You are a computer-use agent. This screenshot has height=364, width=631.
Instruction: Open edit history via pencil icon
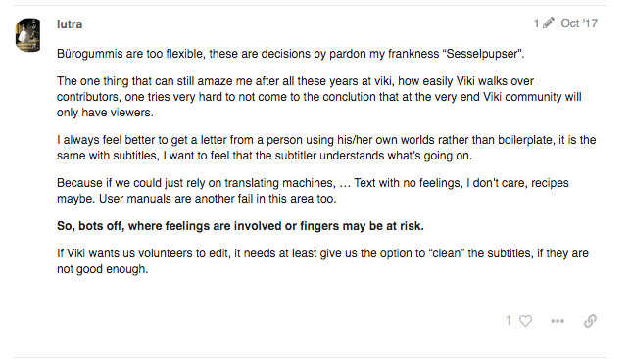coord(548,23)
